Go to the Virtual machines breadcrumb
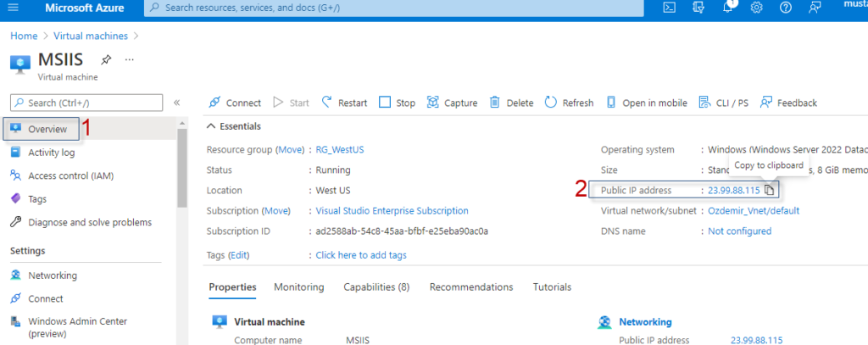868x345 pixels. 91,36
